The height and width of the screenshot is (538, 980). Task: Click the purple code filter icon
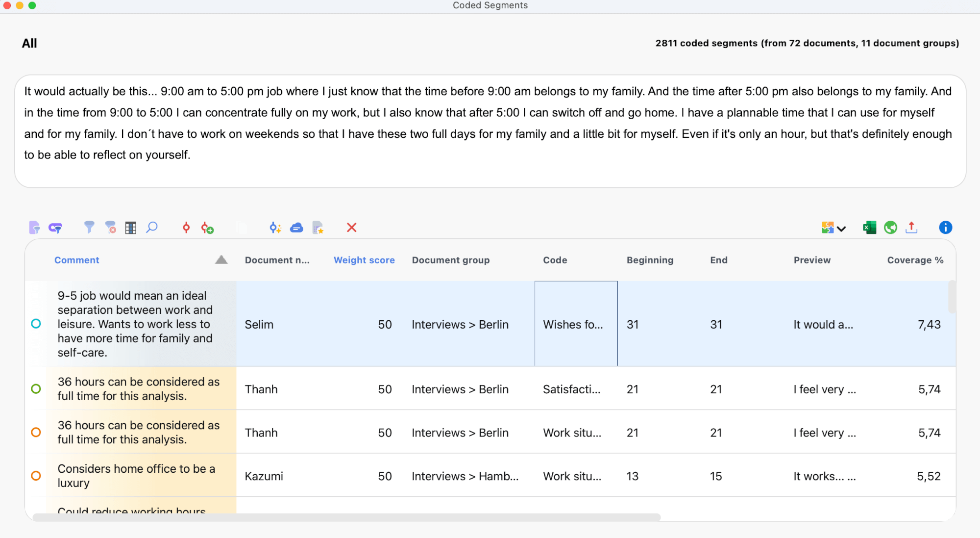55,228
